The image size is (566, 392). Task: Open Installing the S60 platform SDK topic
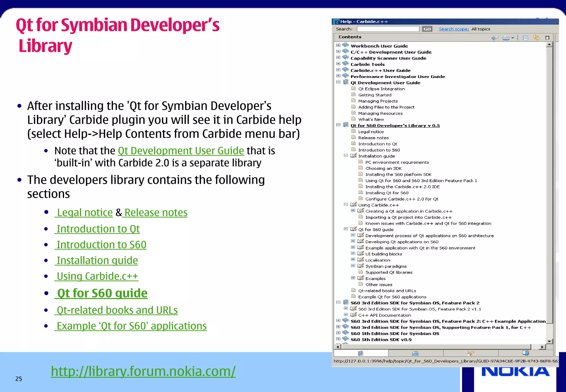click(x=399, y=174)
